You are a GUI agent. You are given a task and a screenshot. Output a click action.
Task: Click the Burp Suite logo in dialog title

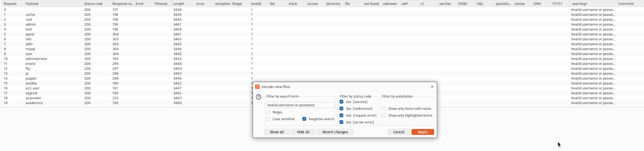pyautogui.click(x=257, y=87)
